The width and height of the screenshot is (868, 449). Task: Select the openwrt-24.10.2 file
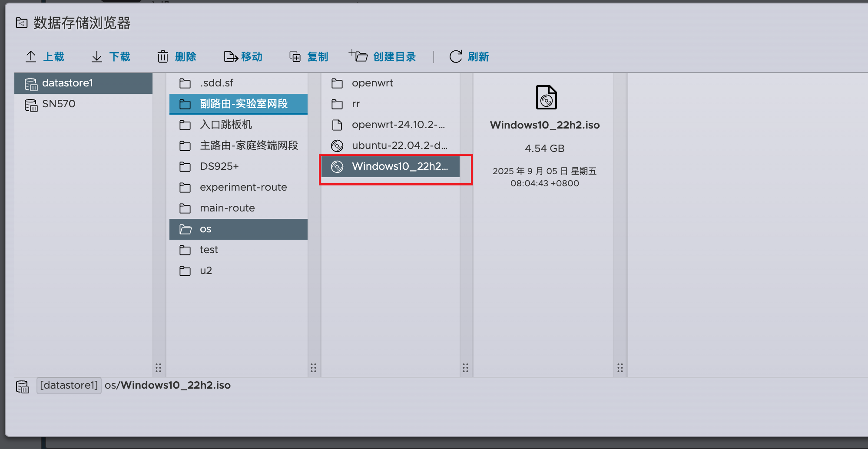pyautogui.click(x=398, y=125)
